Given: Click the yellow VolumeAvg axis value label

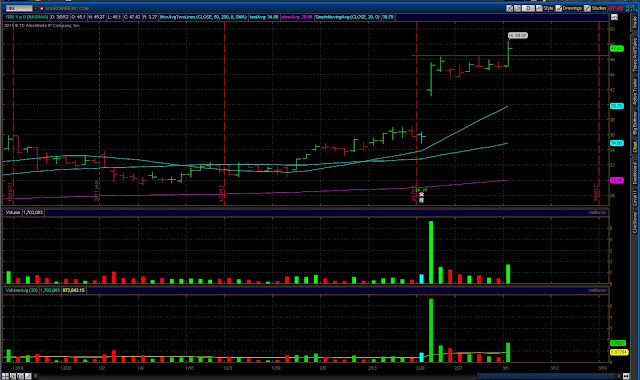Looking at the screenshot, I should [x=618, y=352].
